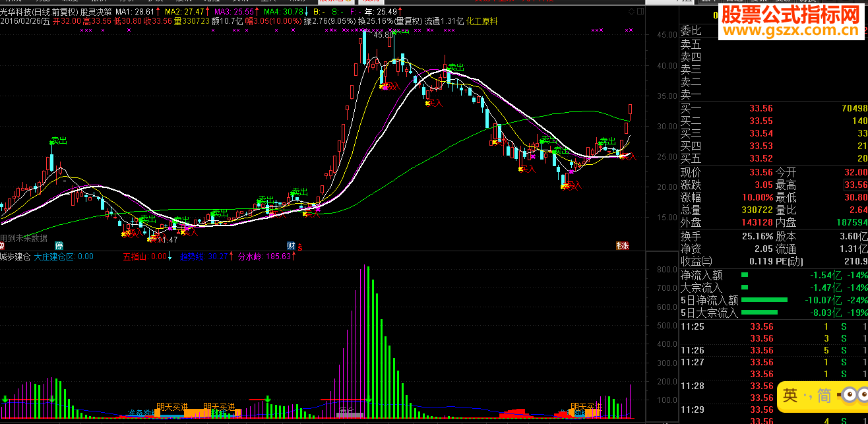Click the 卖一 order book row
Image resolution: width=868 pixels, height=424 pixels.
click(x=774, y=94)
